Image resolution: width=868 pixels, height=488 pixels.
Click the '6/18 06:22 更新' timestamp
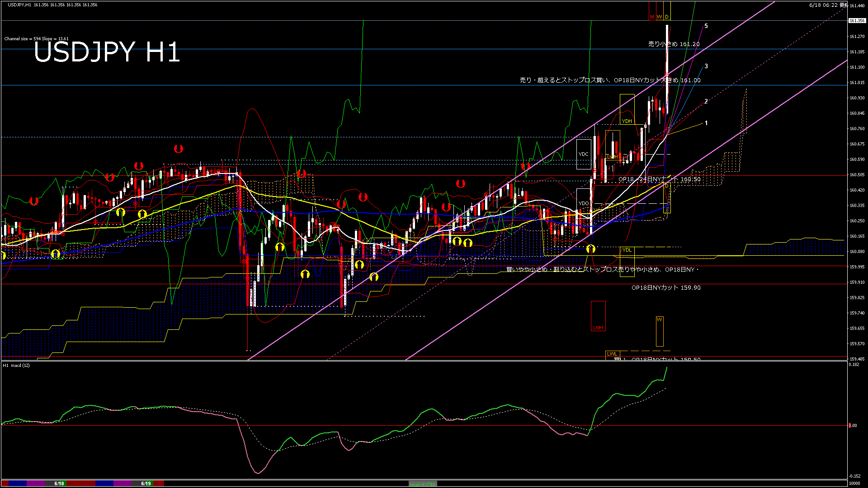[x=828, y=5]
